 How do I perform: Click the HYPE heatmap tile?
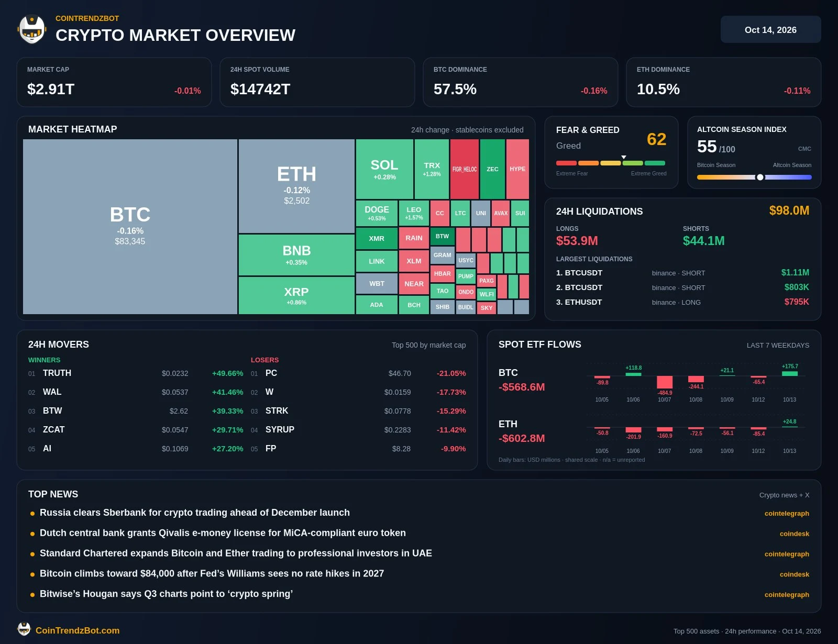517,169
